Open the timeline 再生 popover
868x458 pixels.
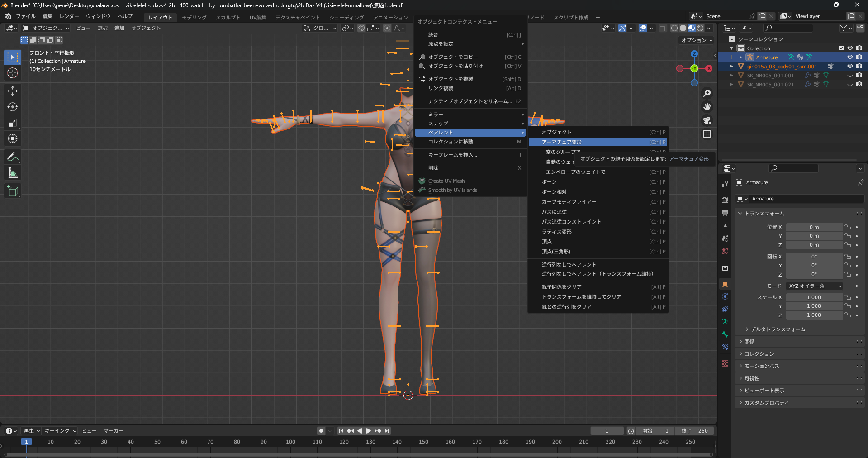[x=32, y=431]
